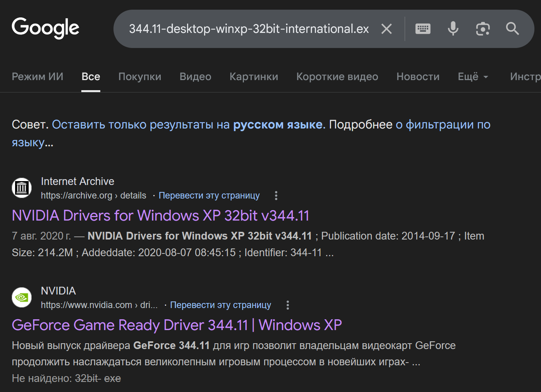Click the NVIDIA site name
Image resolution: width=541 pixels, height=392 pixels.
pos(58,291)
